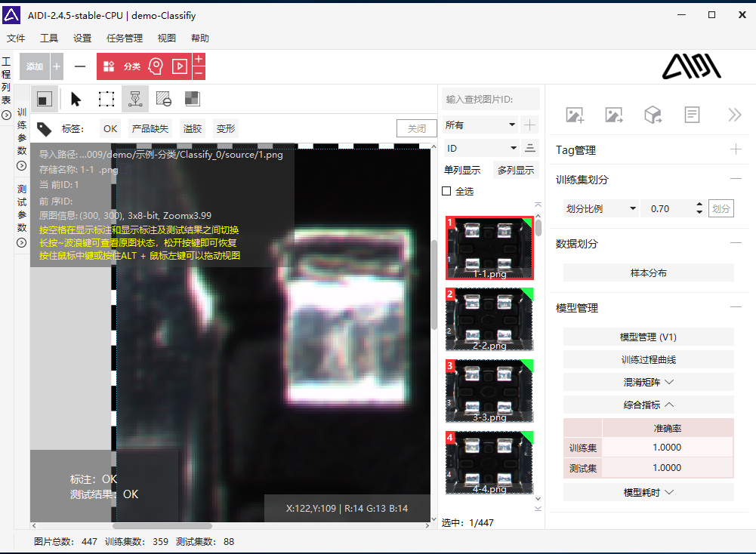Expand the 混淆矩阵 dropdown
The height and width of the screenshot is (554, 756).
(647, 382)
